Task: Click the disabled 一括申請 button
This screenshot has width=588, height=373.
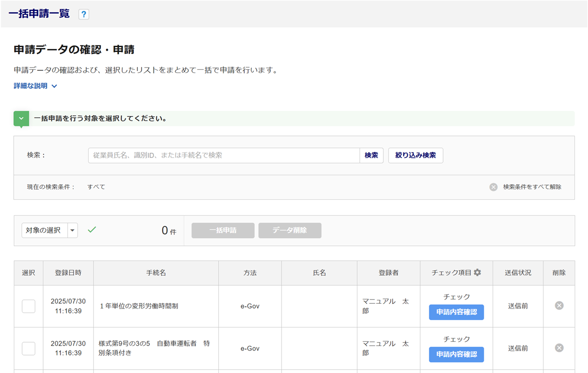Action: click(x=223, y=230)
